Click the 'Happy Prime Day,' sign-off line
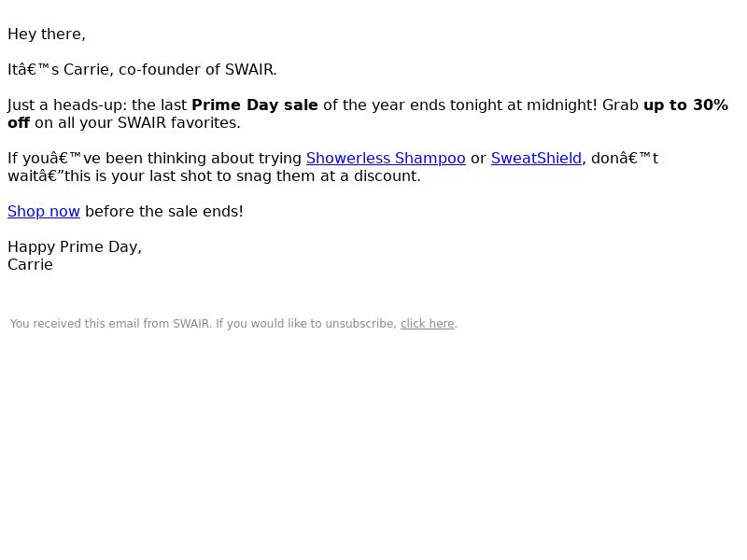747x560 pixels. point(75,247)
